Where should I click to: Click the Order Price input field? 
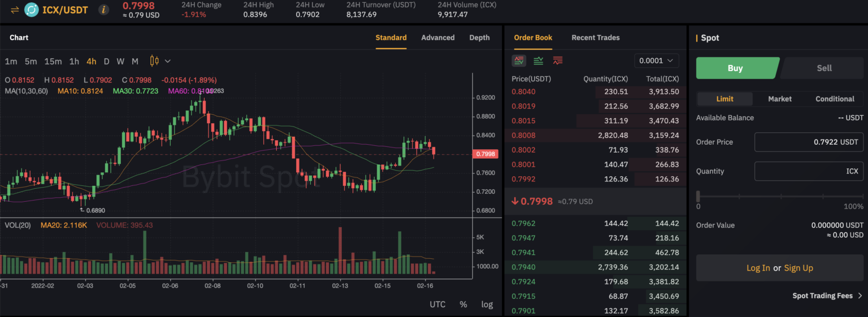click(809, 142)
